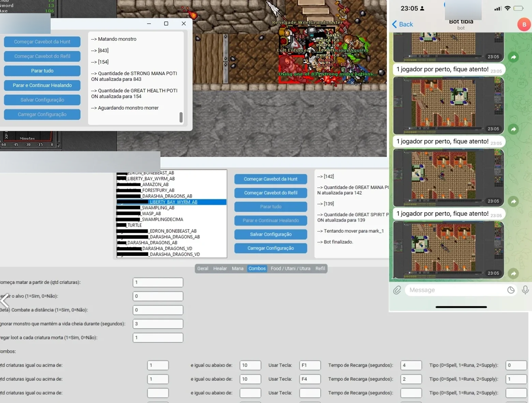The image size is (532, 403).
Task: Tap the paperclip attachment icon in Telegram
Action: 397,290
